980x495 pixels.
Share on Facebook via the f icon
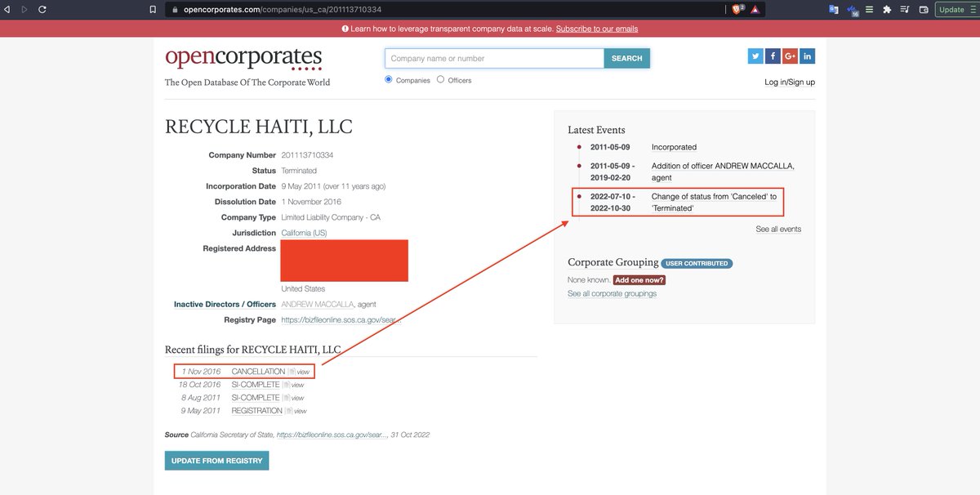point(773,56)
